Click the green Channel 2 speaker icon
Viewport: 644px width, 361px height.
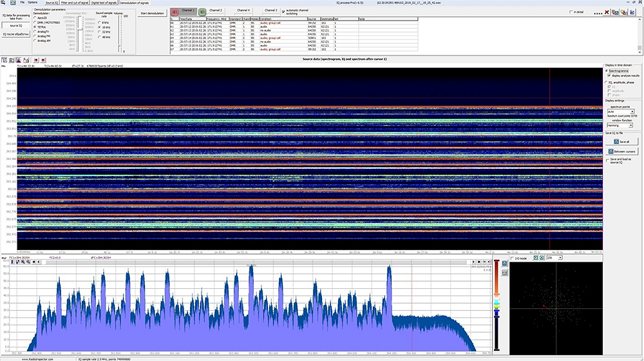click(x=203, y=11)
